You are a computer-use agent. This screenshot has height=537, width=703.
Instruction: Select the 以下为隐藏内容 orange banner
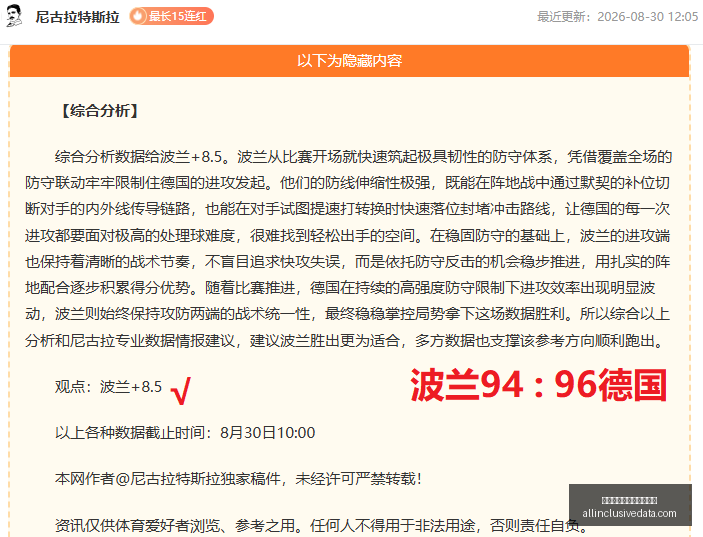tap(349, 61)
